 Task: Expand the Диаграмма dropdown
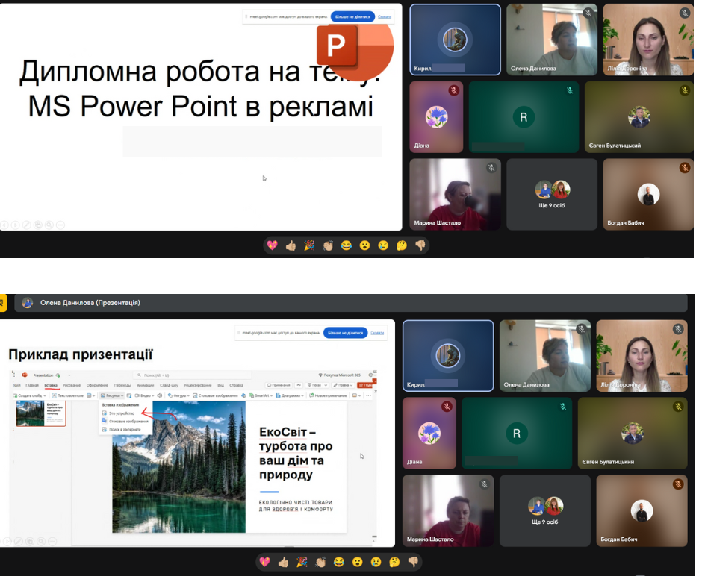tap(290, 395)
